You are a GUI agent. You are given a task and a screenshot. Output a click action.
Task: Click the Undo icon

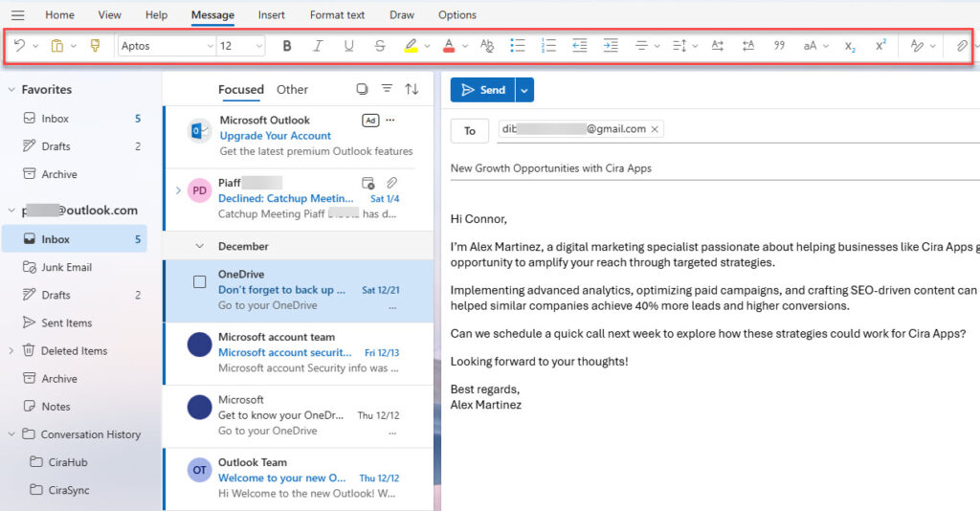(19, 45)
